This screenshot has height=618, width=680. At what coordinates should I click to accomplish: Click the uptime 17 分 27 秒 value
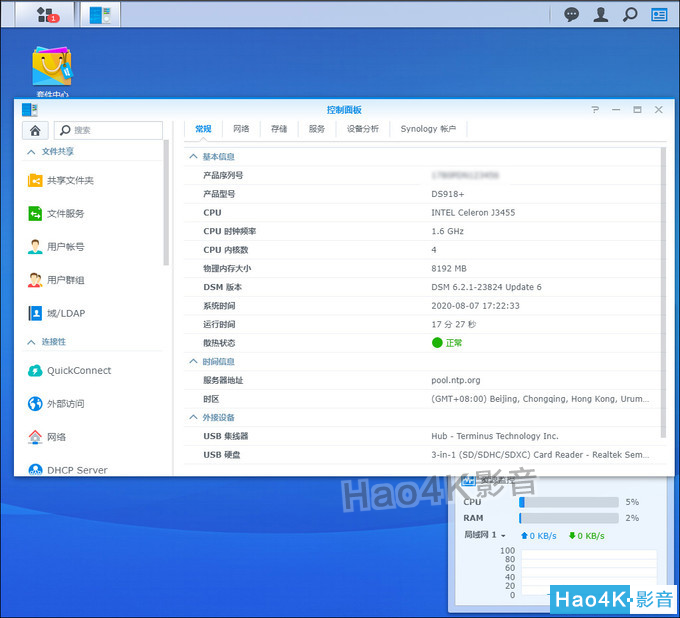point(453,324)
